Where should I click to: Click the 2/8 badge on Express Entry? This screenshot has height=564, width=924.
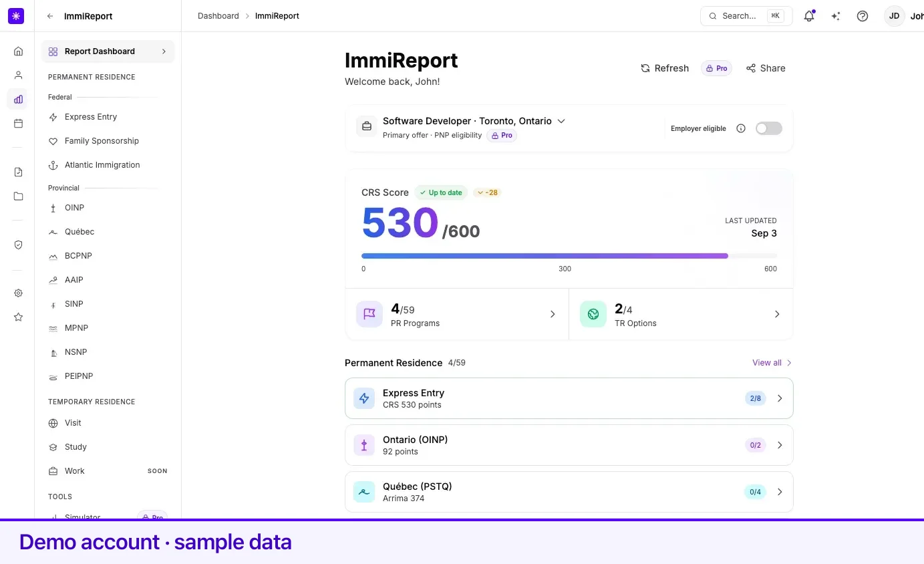[x=756, y=398]
